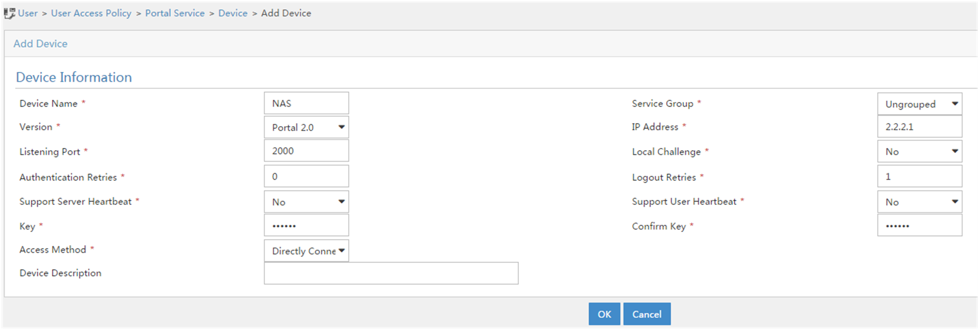
Task: Click into the Listening Port field
Action: (306, 150)
